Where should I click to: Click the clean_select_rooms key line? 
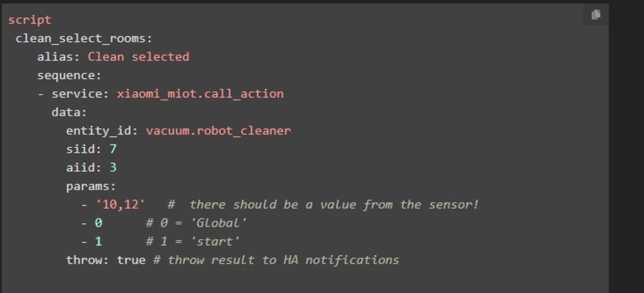pyautogui.click(x=84, y=39)
